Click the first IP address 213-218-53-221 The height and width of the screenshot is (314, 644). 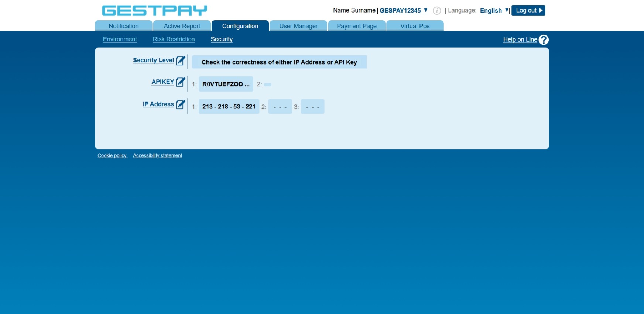[x=229, y=107]
